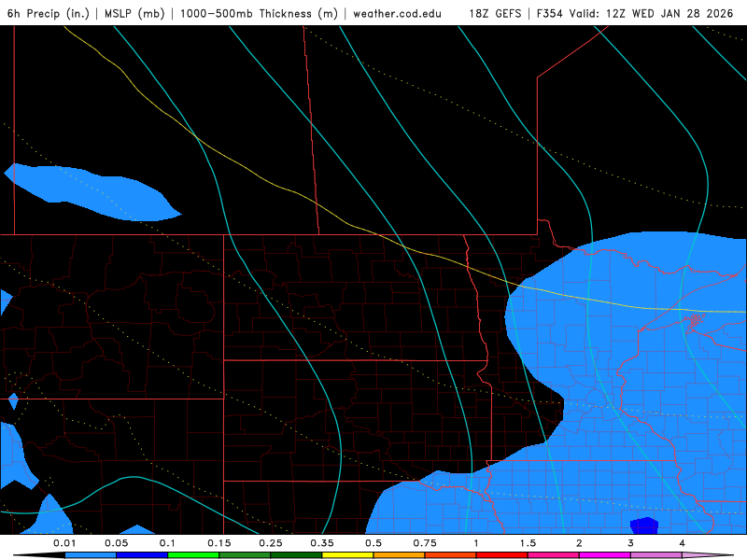Click the 'Valid: 12Z WED JAN 28 2026' text
Image resolution: width=747 pixels, height=560 pixels.
click(x=651, y=13)
